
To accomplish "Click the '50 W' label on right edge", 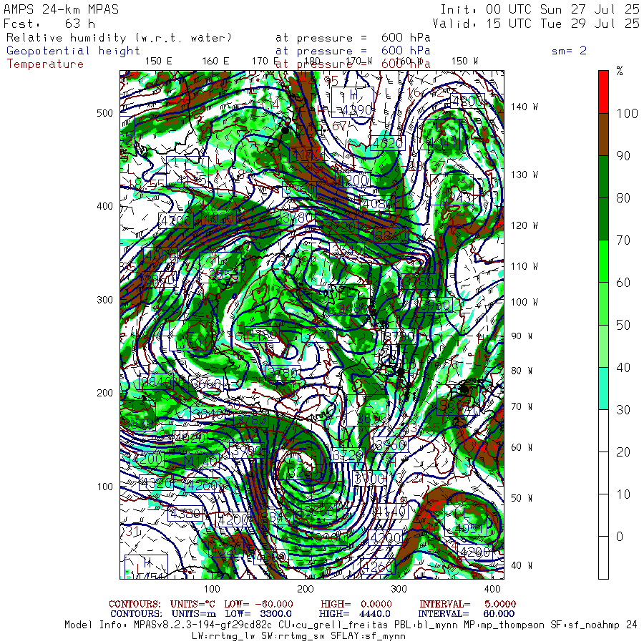I will (x=521, y=498).
